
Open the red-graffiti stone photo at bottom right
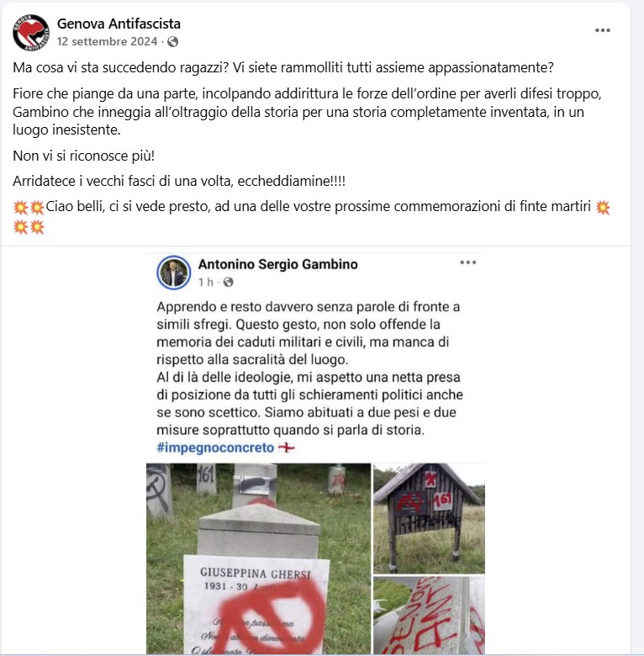click(429, 616)
